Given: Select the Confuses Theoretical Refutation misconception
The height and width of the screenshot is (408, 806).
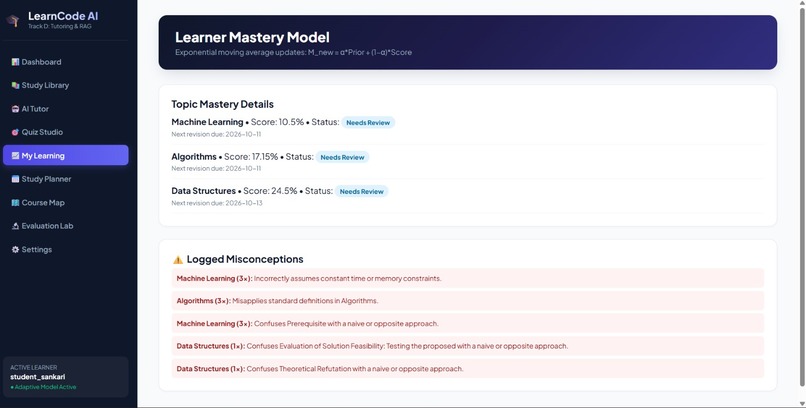Looking at the screenshot, I should coord(468,369).
